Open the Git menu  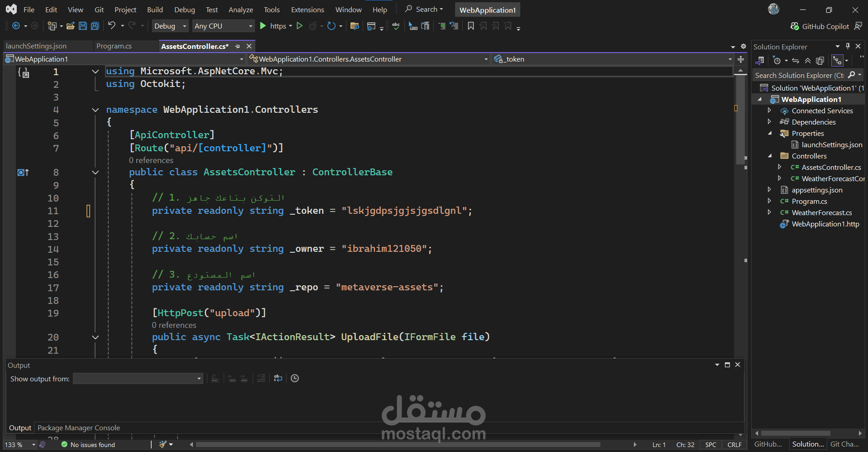coord(99,10)
